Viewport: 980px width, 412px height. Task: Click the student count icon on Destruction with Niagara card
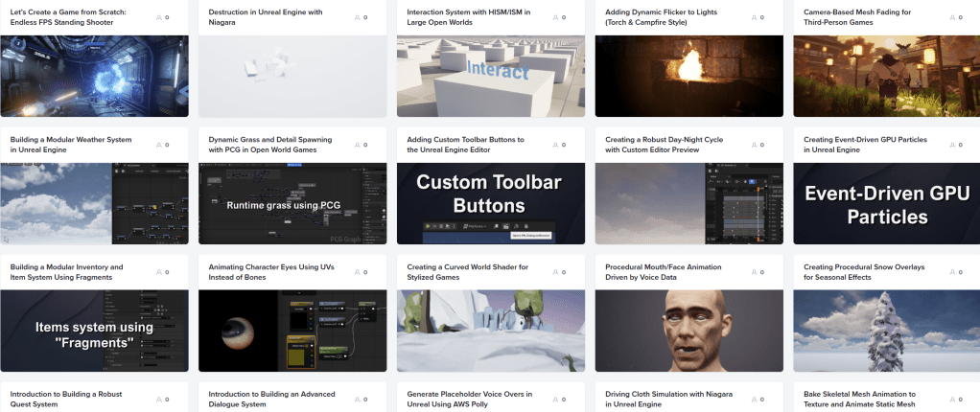click(x=358, y=17)
